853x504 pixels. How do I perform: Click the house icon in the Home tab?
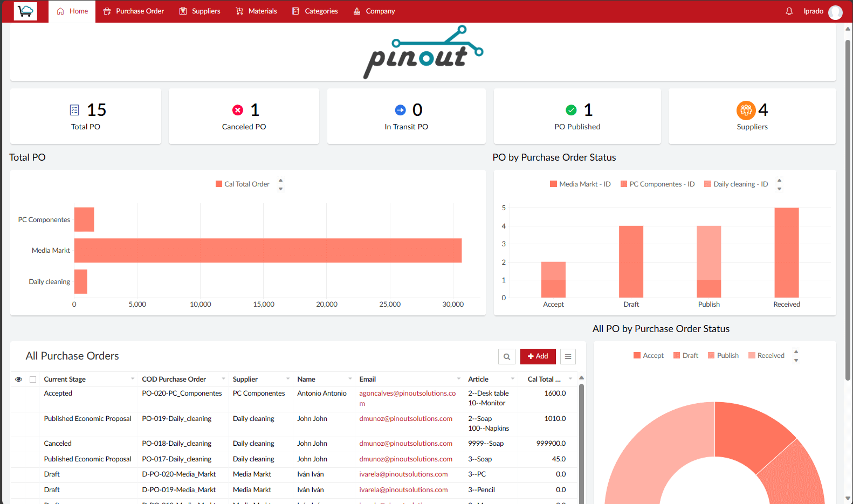[x=60, y=11]
